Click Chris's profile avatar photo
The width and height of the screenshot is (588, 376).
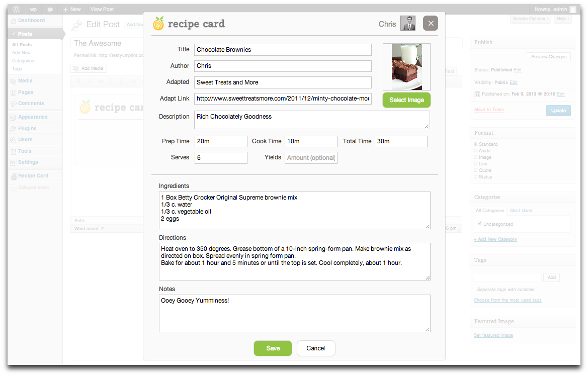[x=407, y=23]
